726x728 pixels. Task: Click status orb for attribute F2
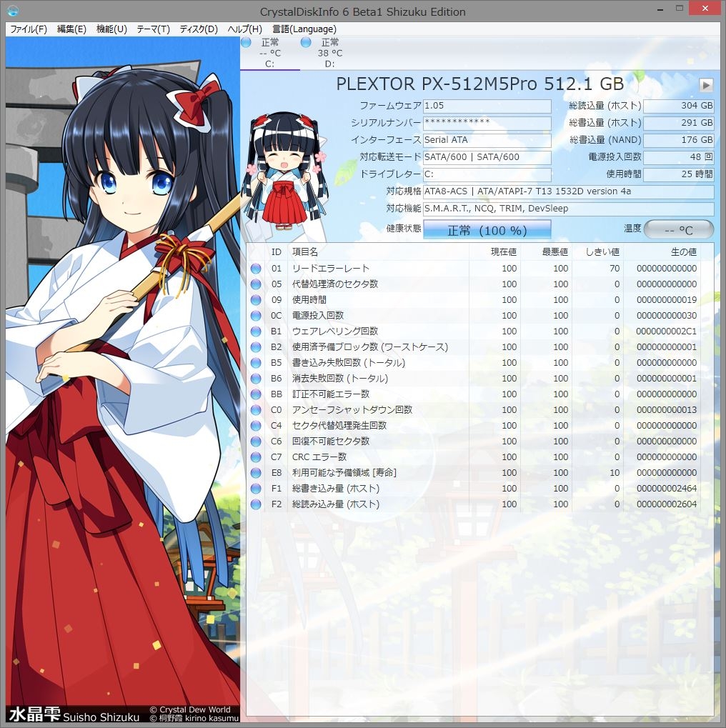click(256, 504)
